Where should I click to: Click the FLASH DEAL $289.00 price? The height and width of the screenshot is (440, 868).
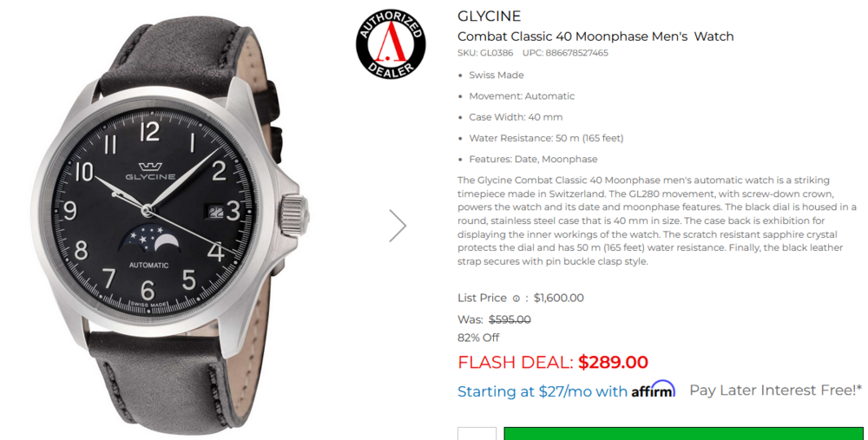[x=552, y=362]
